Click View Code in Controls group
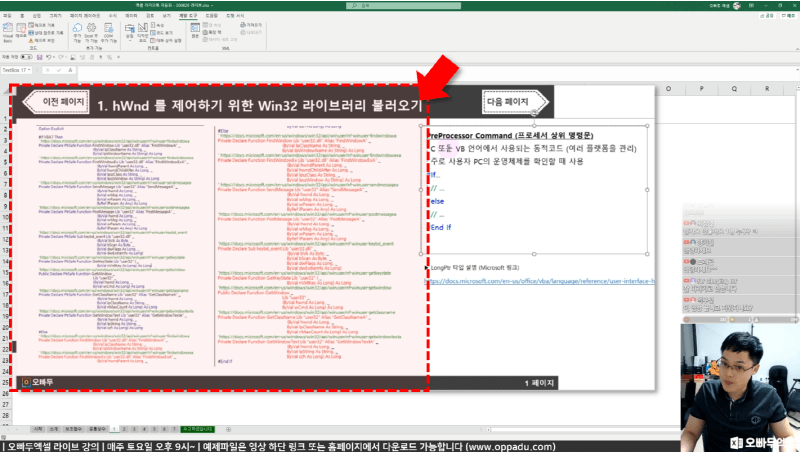800x452 pixels. click(161, 33)
